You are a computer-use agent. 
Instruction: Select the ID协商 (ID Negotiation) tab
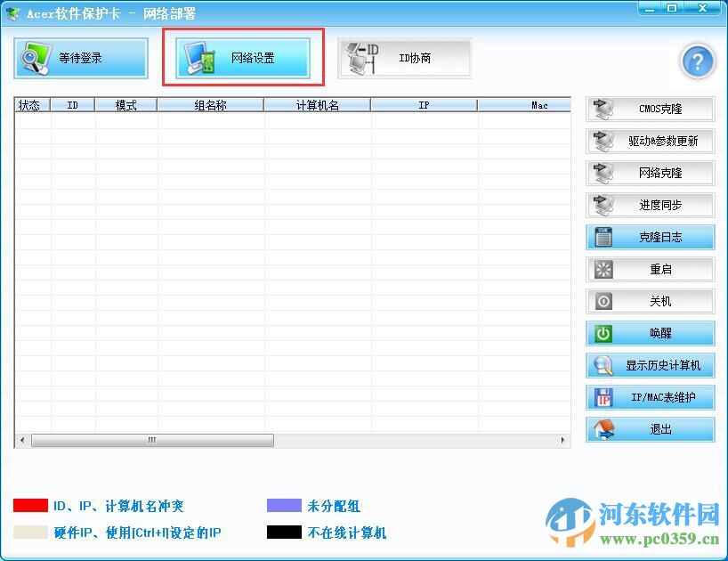(x=403, y=56)
